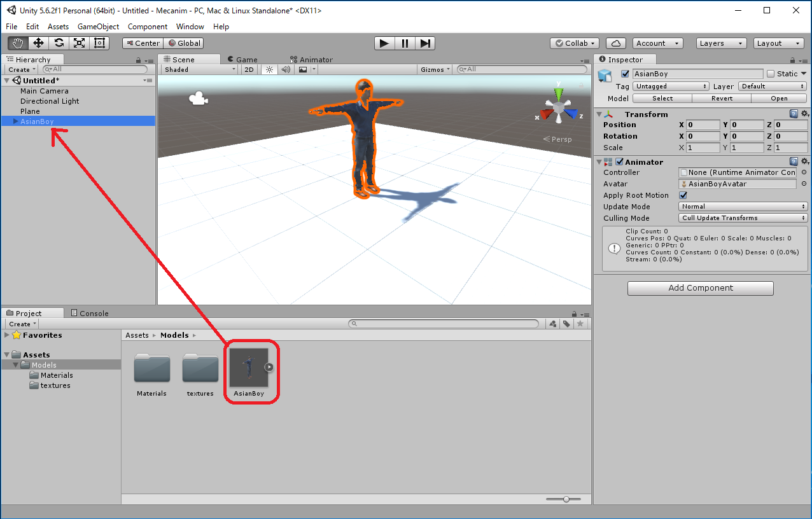Click the Add Component button
Viewport: 812px width, 519px height.
pyautogui.click(x=700, y=288)
